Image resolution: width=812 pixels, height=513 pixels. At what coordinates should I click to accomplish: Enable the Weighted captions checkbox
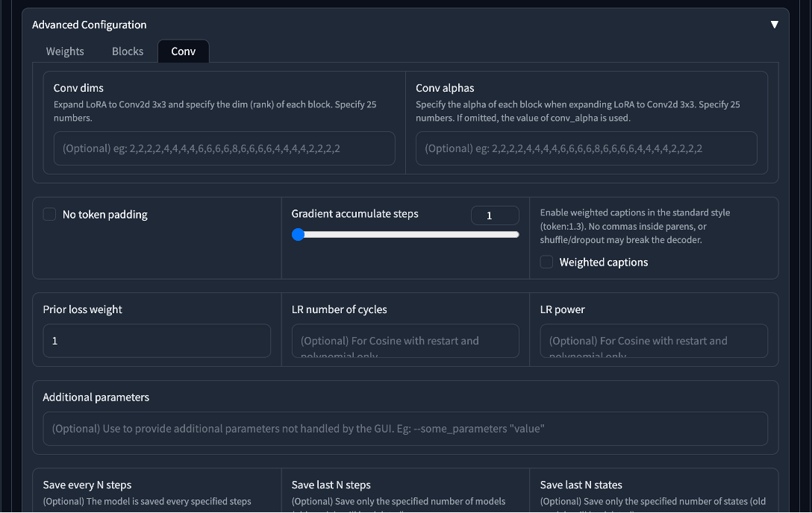coord(546,262)
